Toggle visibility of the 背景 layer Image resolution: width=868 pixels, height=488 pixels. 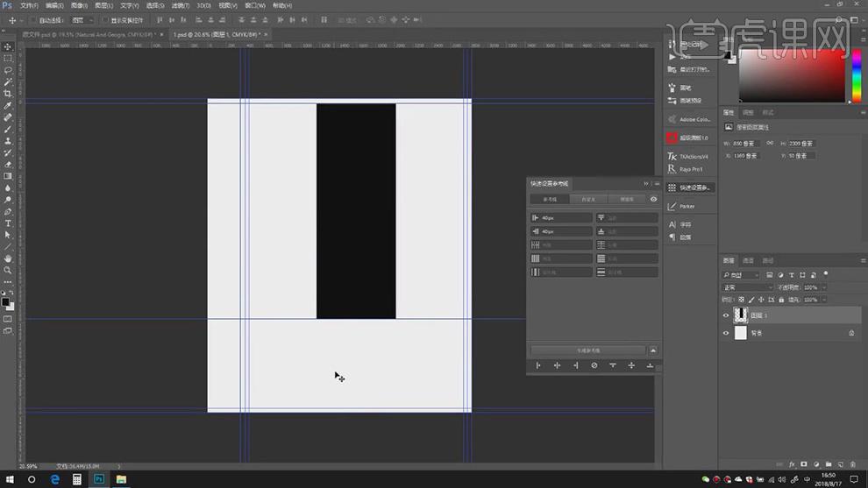(726, 333)
